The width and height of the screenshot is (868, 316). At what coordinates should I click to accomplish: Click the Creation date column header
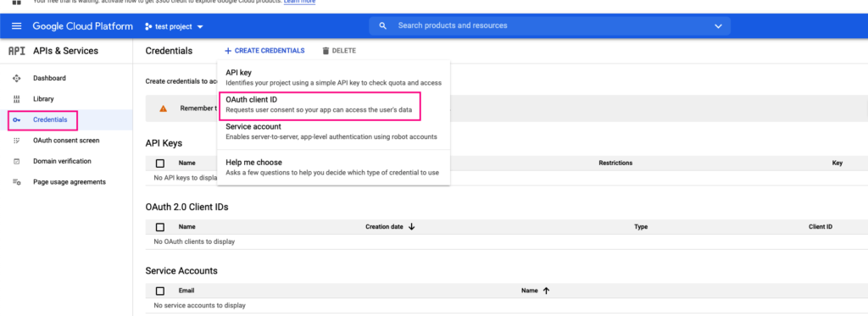[x=384, y=227]
